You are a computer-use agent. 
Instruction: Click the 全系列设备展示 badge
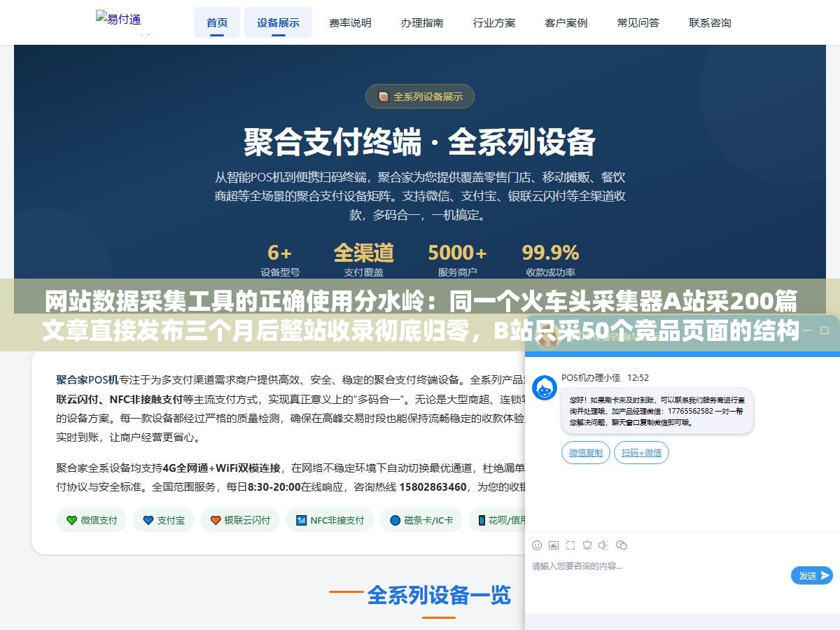(x=420, y=97)
